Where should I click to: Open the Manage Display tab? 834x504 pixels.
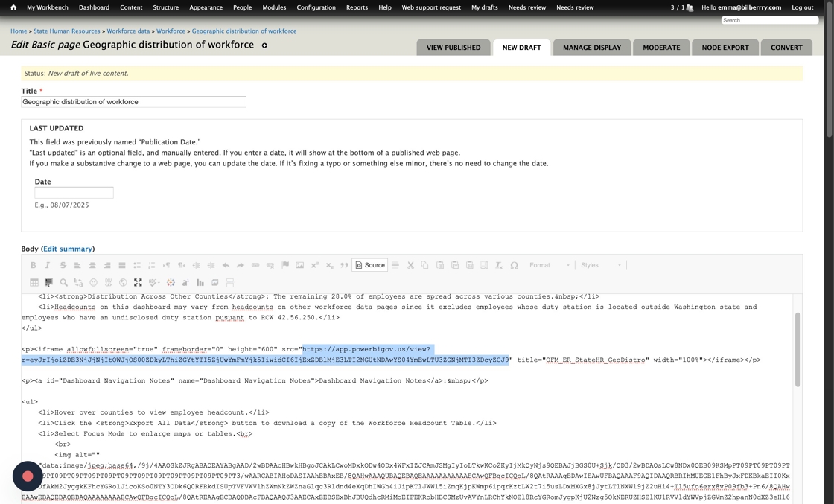coord(592,48)
